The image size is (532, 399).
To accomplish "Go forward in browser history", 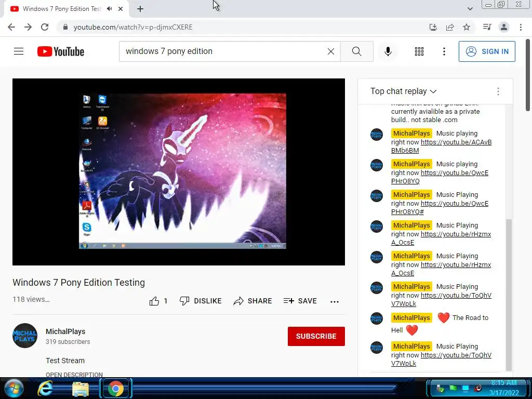I will coord(28,27).
